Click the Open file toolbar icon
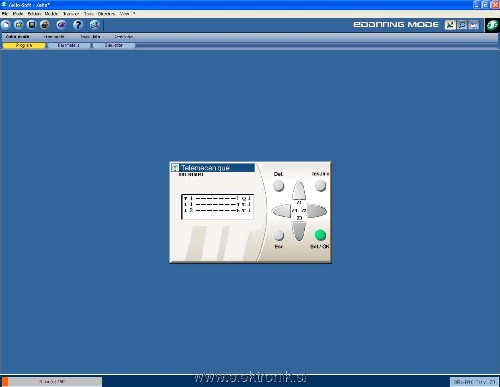The height and width of the screenshot is (387, 500). (19, 25)
